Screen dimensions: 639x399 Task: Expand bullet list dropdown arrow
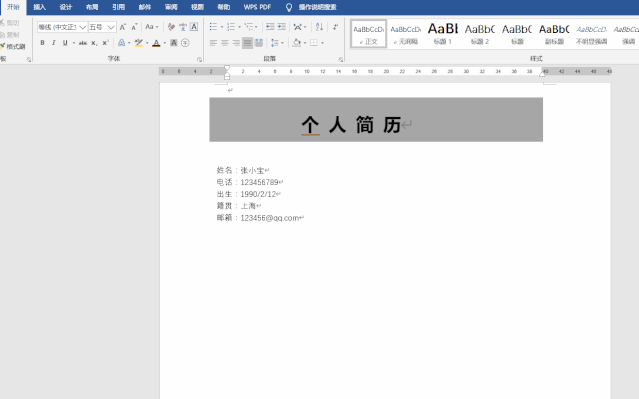[222, 27]
